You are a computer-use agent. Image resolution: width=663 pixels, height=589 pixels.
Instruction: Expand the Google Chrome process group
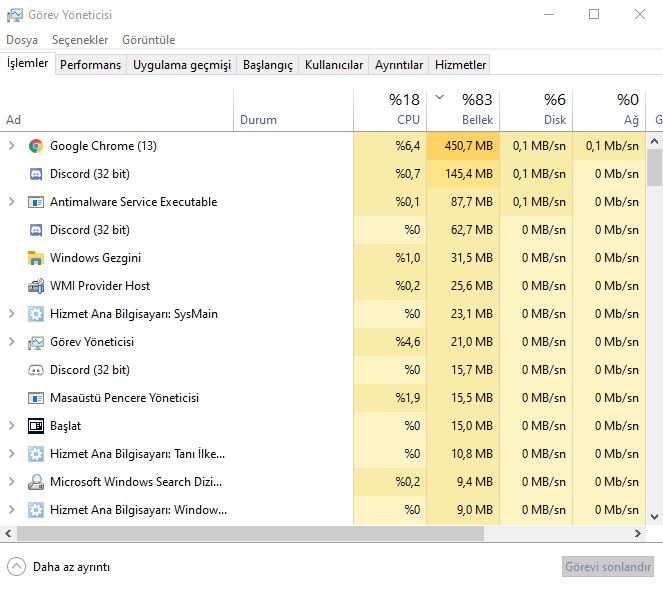click(12, 146)
